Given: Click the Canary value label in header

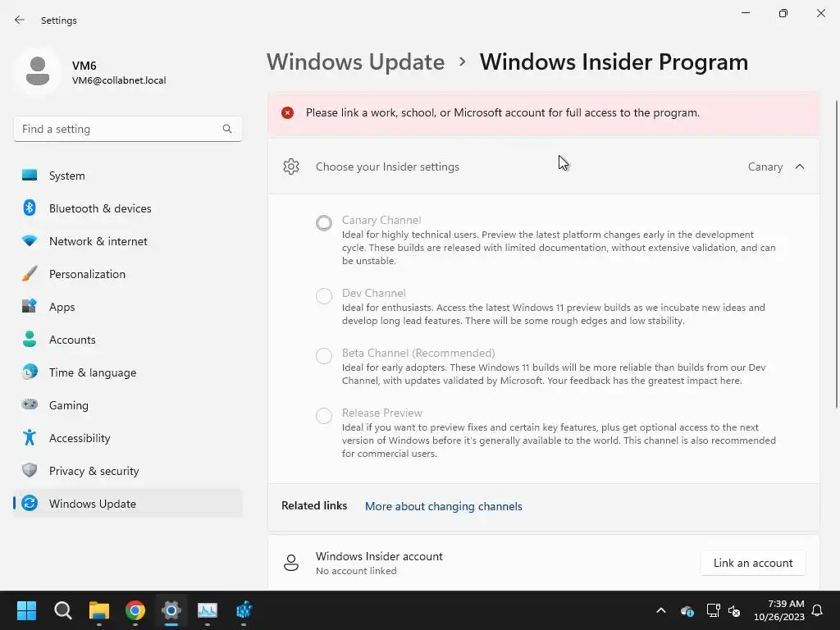Looking at the screenshot, I should point(765,167).
